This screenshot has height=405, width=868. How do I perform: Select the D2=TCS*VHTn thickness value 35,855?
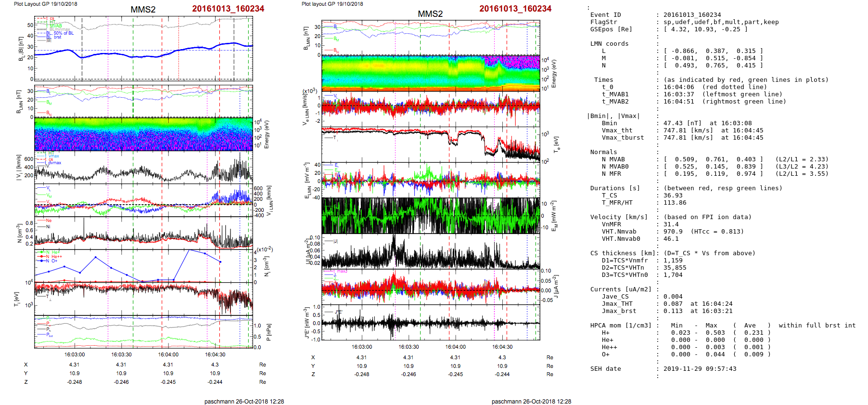coord(675,268)
